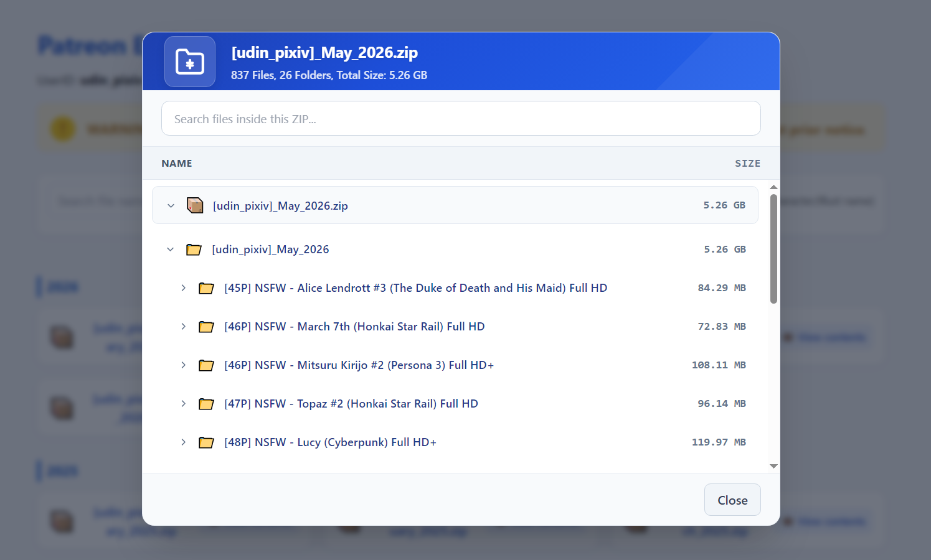Select '[46P] NSFW - March 7th' folder name
The height and width of the screenshot is (560, 931).
354,327
